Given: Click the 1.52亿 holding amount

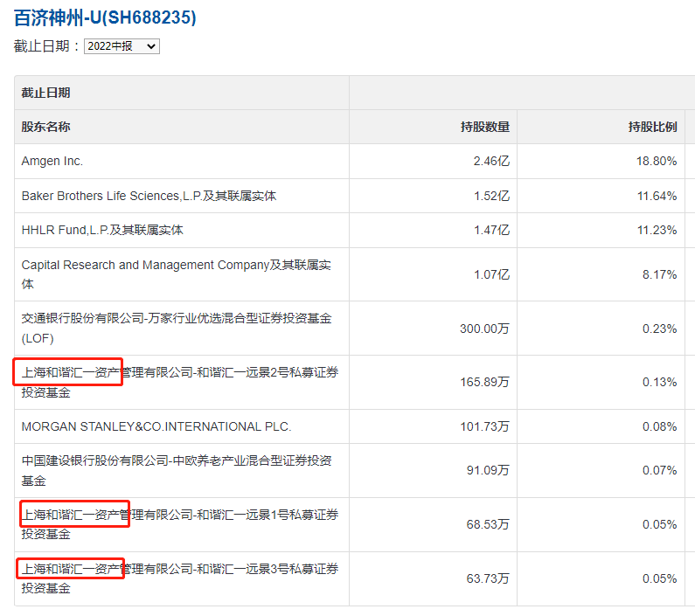Looking at the screenshot, I should coord(491,196).
